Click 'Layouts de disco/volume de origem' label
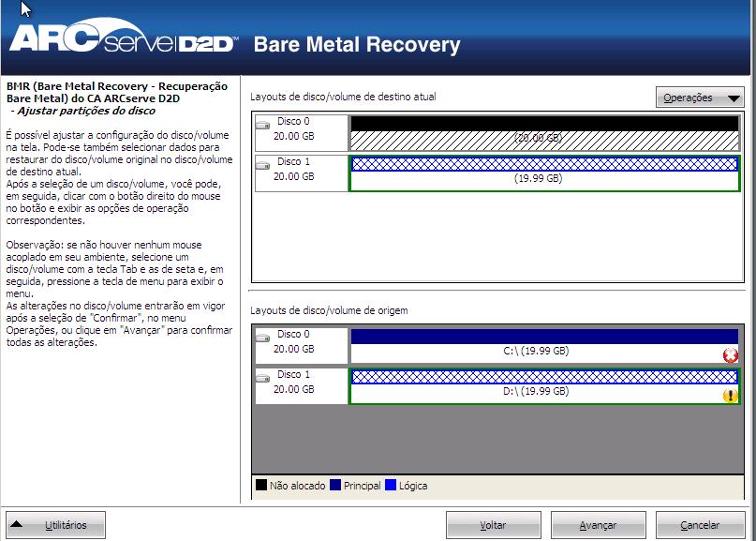The image size is (756, 541). (x=329, y=310)
